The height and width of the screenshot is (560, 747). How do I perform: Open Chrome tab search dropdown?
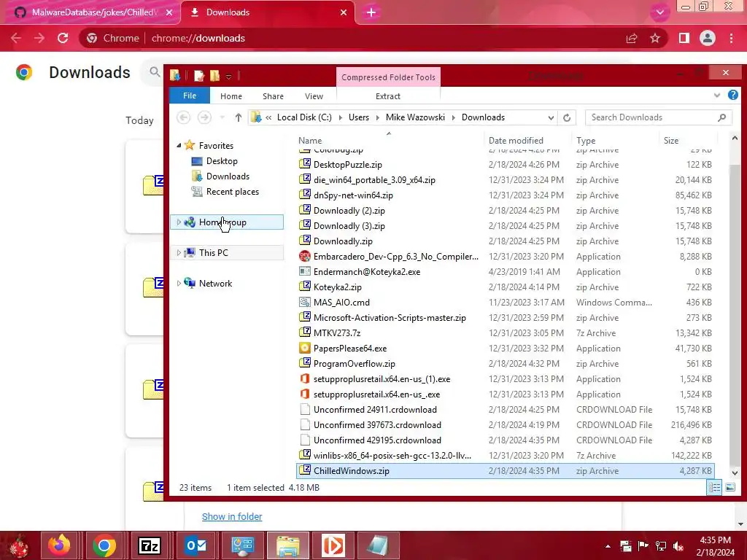click(659, 12)
